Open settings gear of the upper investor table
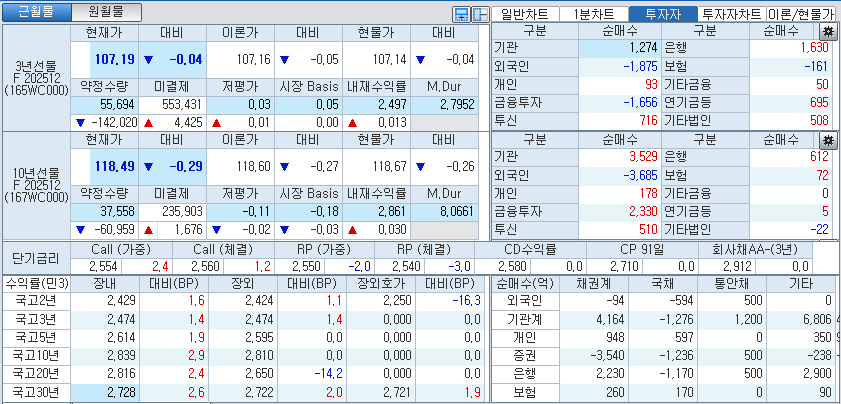Image resolution: width=841 pixels, height=404 pixels. pos(829,31)
